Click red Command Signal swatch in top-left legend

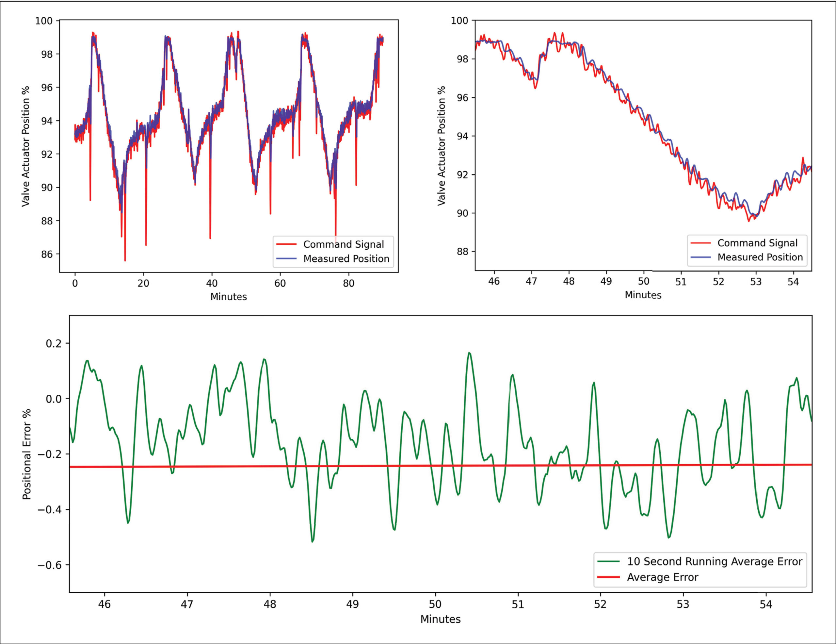click(x=286, y=244)
